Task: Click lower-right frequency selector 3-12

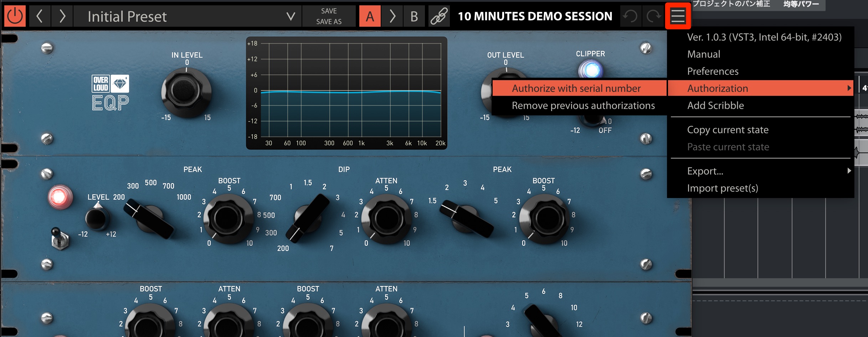Action: point(542,321)
